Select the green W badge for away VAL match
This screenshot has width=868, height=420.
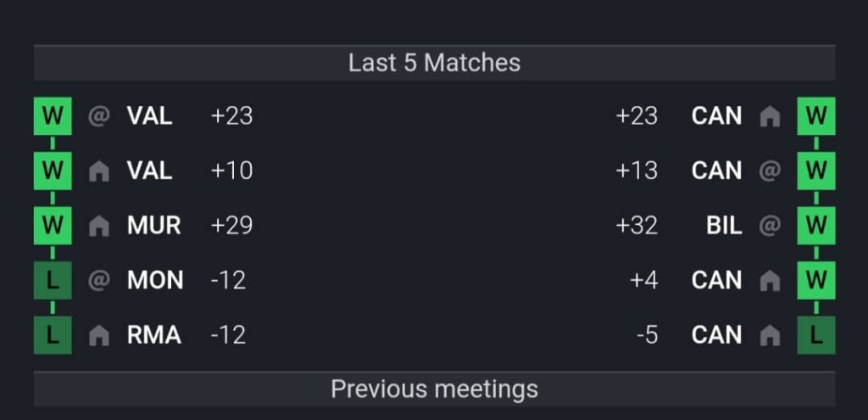point(53,116)
